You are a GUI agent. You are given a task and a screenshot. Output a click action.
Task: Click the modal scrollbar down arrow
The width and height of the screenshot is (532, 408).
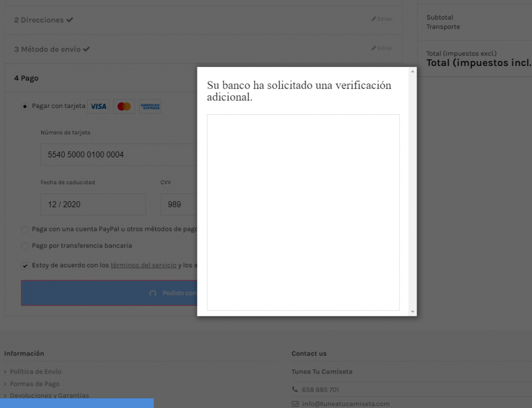point(413,312)
